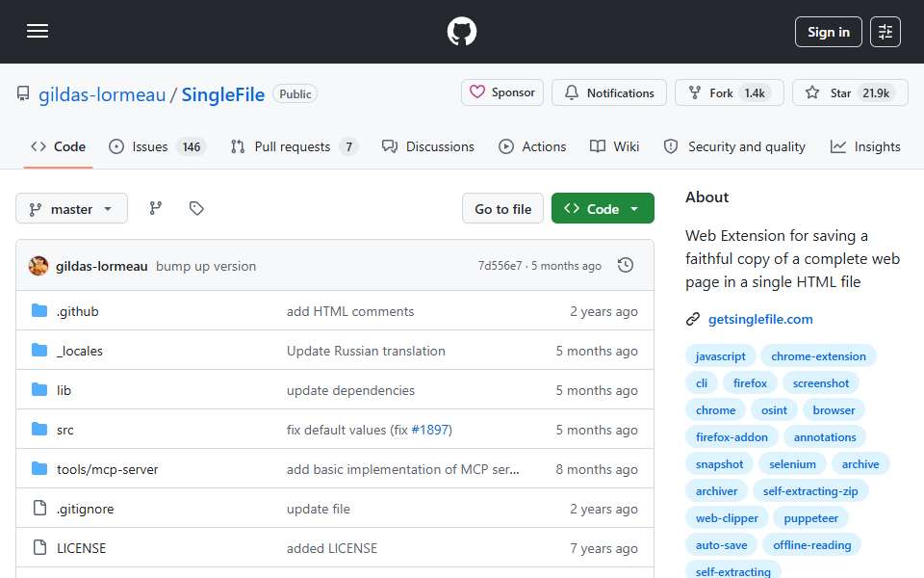Select the cli topic tag

pyautogui.click(x=702, y=383)
